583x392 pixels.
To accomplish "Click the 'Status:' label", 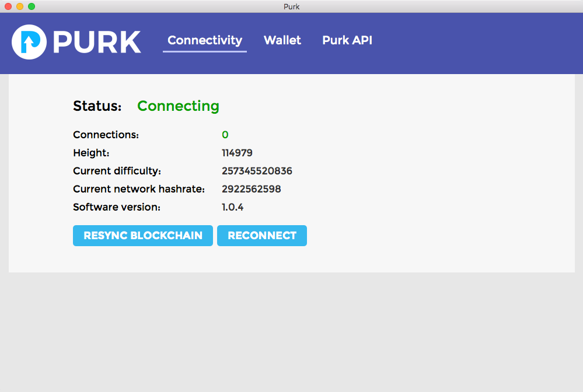I will click(x=97, y=106).
